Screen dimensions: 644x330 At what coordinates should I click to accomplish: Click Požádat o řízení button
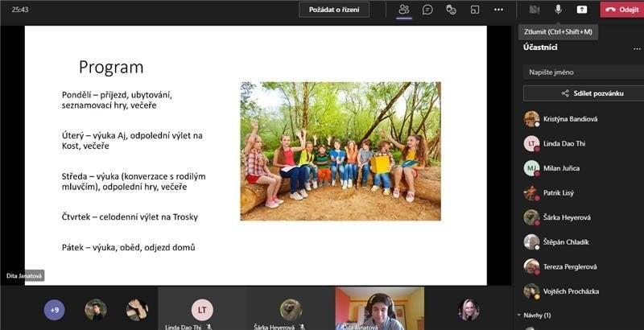point(334,10)
